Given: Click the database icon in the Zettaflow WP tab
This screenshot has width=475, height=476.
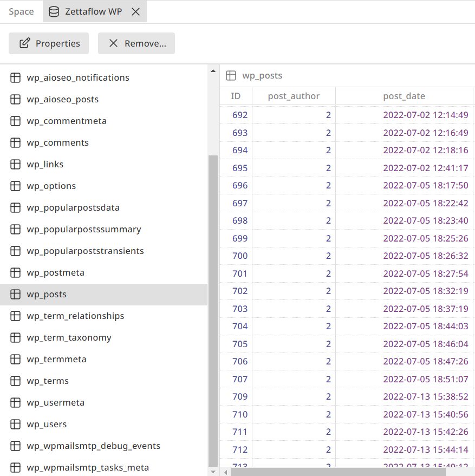Looking at the screenshot, I should (x=53, y=11).
